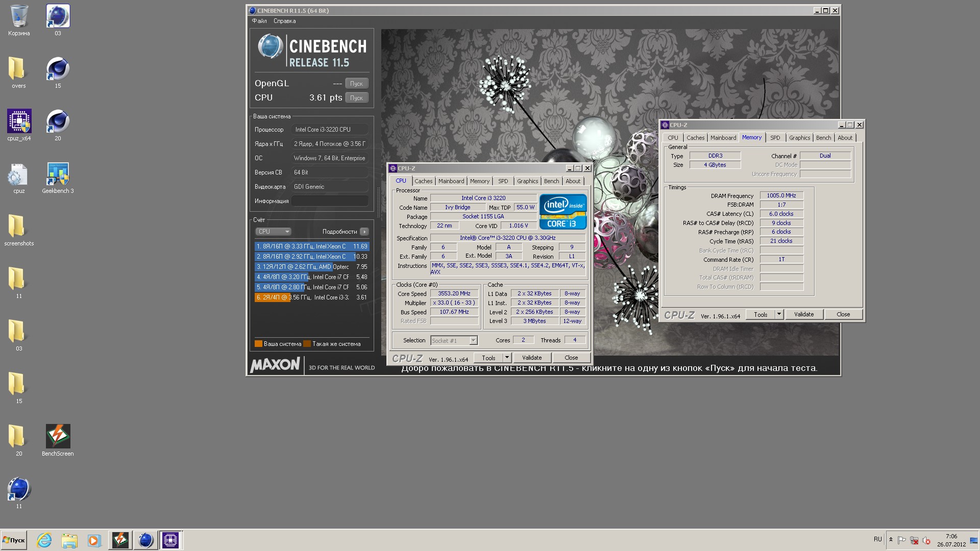Open Windows Explorer from the taskbar

pyautogui.click(x=69, y=540)
